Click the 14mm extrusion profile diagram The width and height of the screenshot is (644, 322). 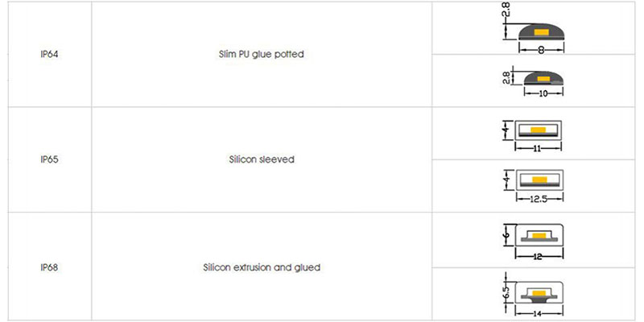tap(534, 295)
